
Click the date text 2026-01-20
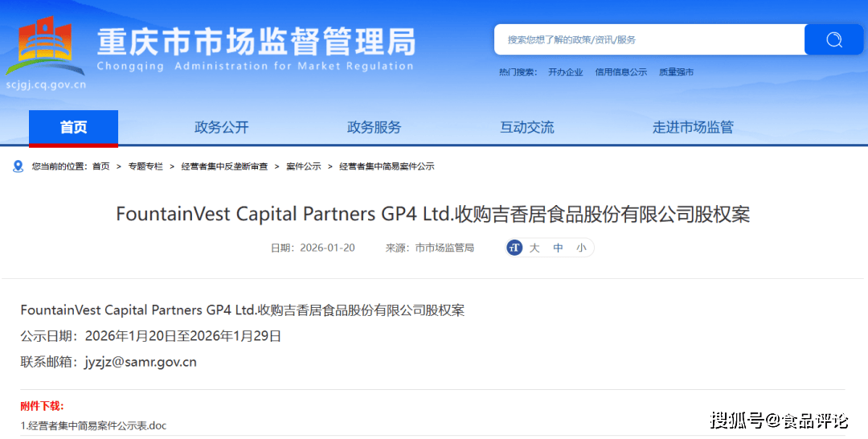327,248
